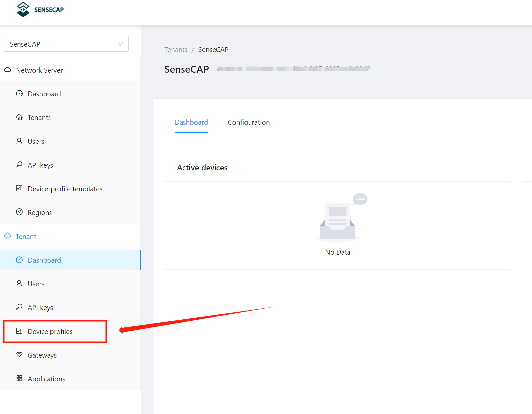
Task: Click the SenseCAP tenant title heading
Action: [186, 69]
